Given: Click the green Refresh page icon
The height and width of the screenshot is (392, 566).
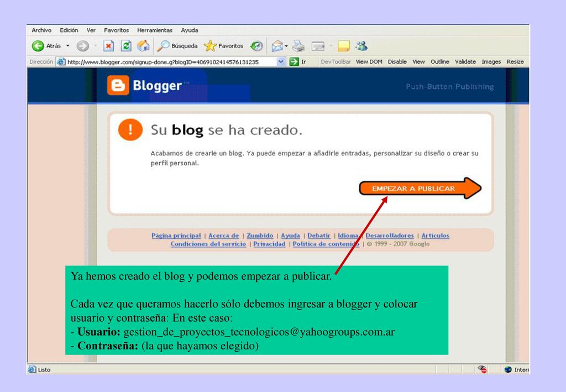Looking at the screenshot, I should click(126, 46).
